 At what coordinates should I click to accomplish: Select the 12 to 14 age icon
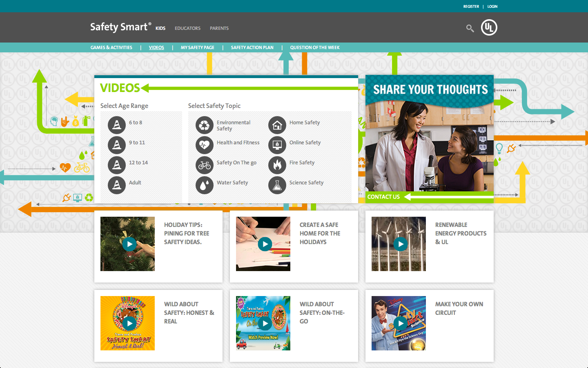click(x=117, y=165)
